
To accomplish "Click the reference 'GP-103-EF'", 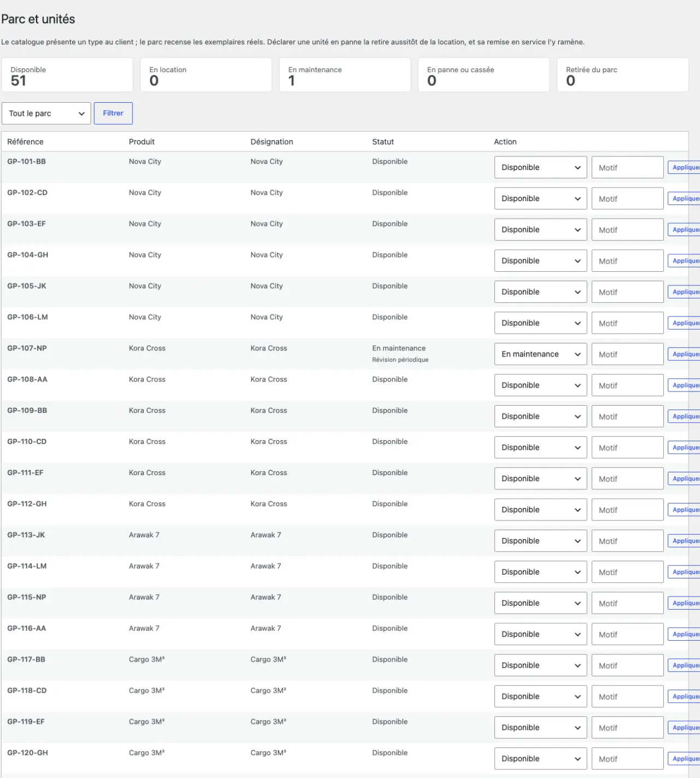I will [x=26, y=224].
